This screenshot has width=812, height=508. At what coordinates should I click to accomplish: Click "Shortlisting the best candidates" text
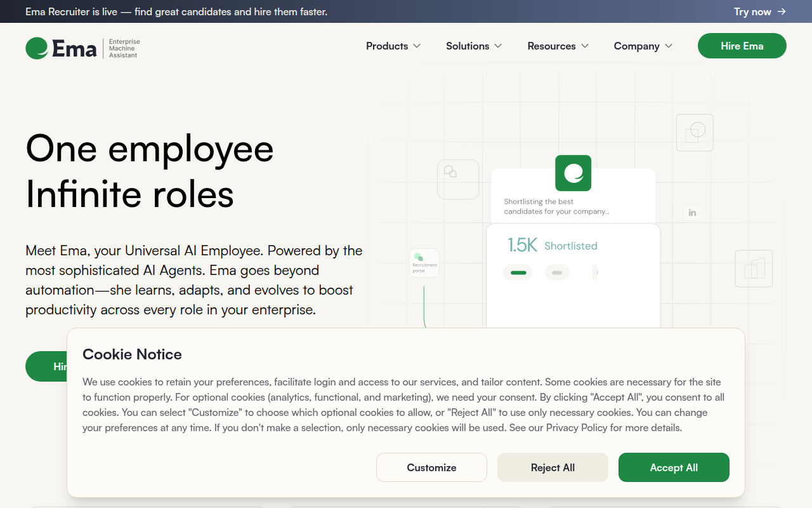[x=556, y=206]
